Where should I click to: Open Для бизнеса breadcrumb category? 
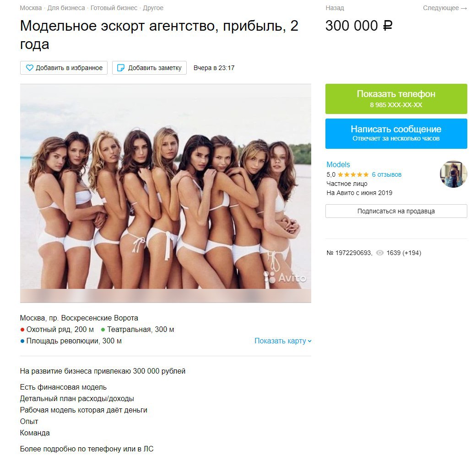66,8
